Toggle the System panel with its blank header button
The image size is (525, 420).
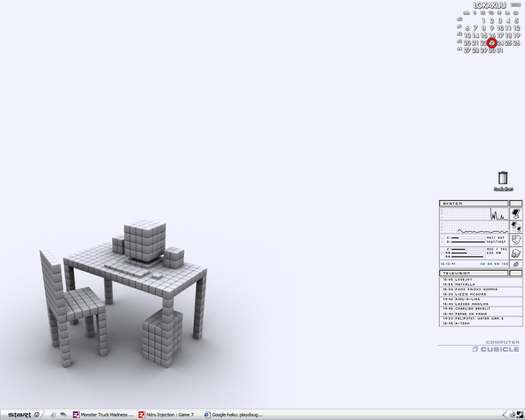tap(516, 203)
